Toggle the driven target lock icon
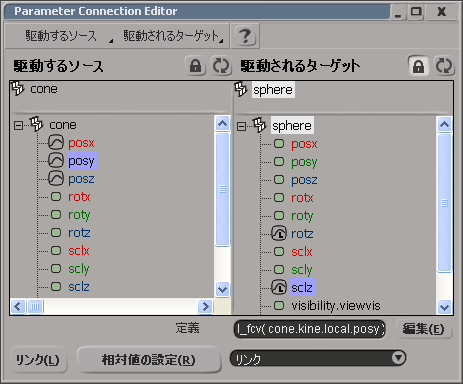Image resolution: width=463 pixels, height=384 pixels. 418,66
